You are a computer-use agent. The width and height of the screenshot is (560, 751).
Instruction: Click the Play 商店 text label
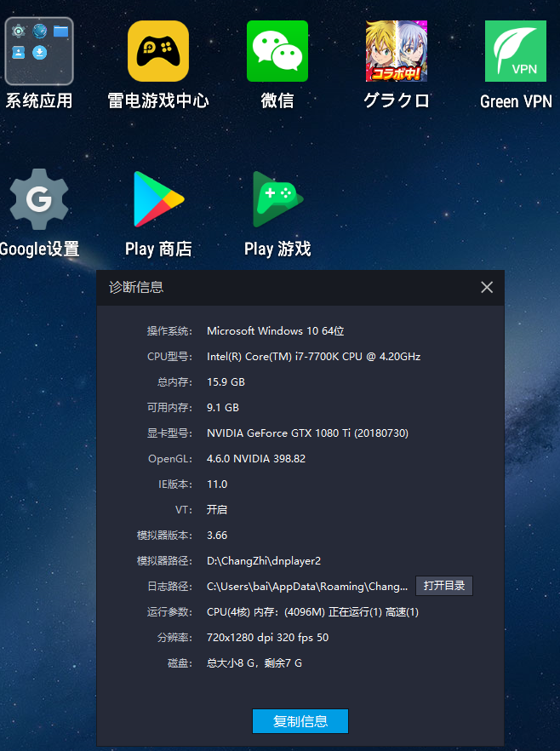(158, 249)
